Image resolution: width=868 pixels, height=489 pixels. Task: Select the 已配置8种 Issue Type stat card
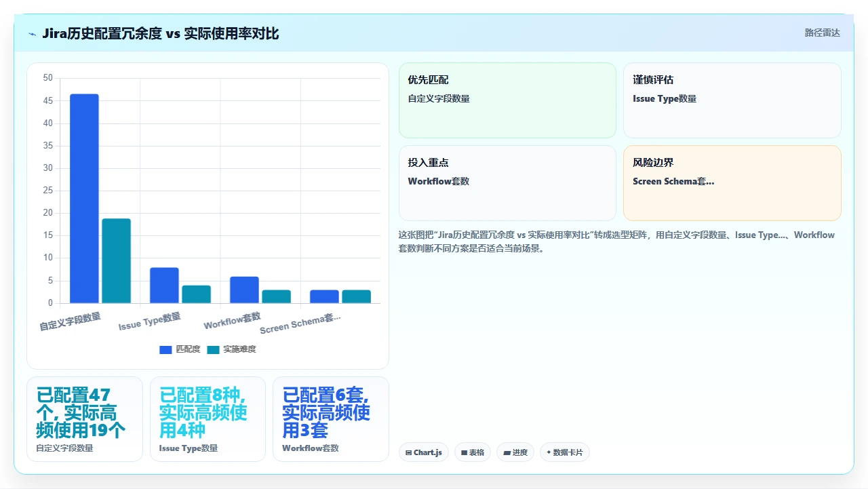208,419
